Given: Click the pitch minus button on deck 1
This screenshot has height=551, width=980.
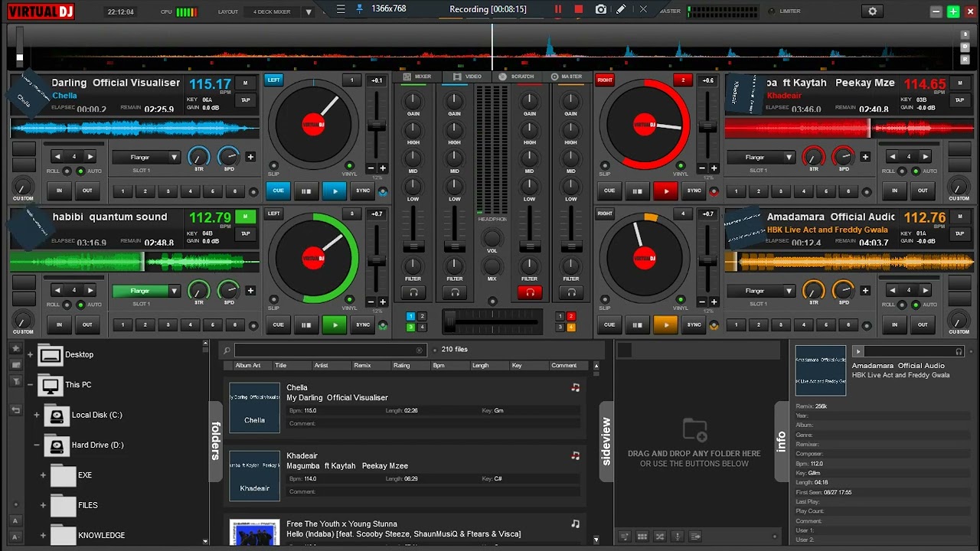Looking at the screenshot, I should click(x=371, y=168).
